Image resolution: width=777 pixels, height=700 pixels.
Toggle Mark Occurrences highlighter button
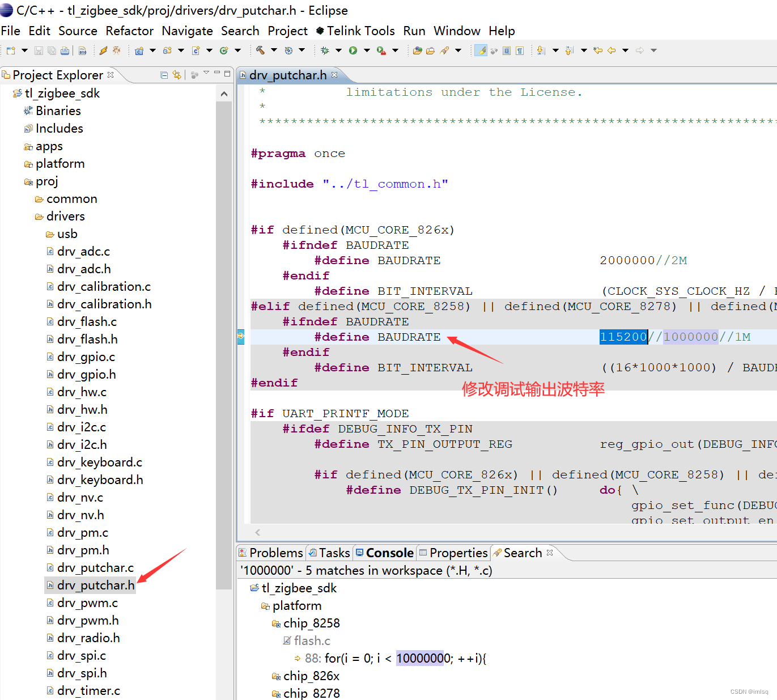point(481,50)
